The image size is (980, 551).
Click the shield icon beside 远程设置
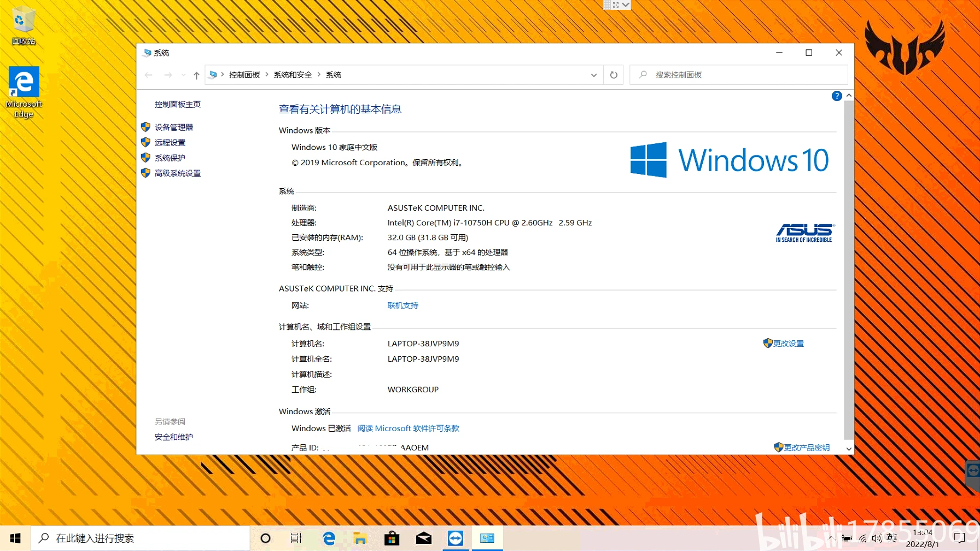[145, 142]
